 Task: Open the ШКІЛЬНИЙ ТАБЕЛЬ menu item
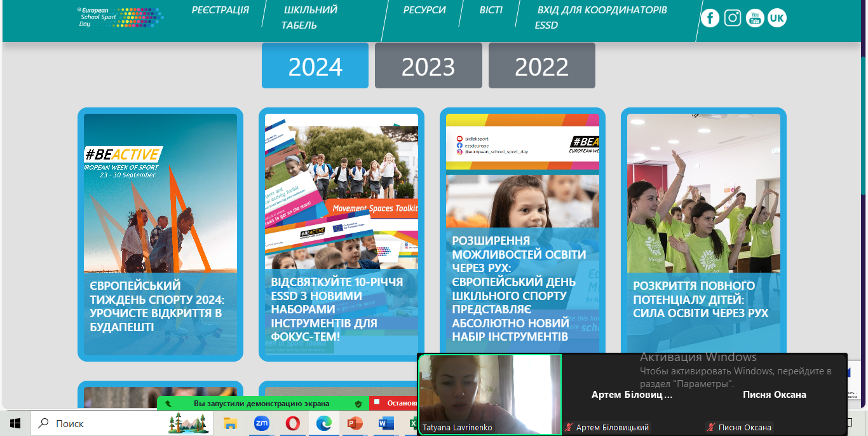309,18
